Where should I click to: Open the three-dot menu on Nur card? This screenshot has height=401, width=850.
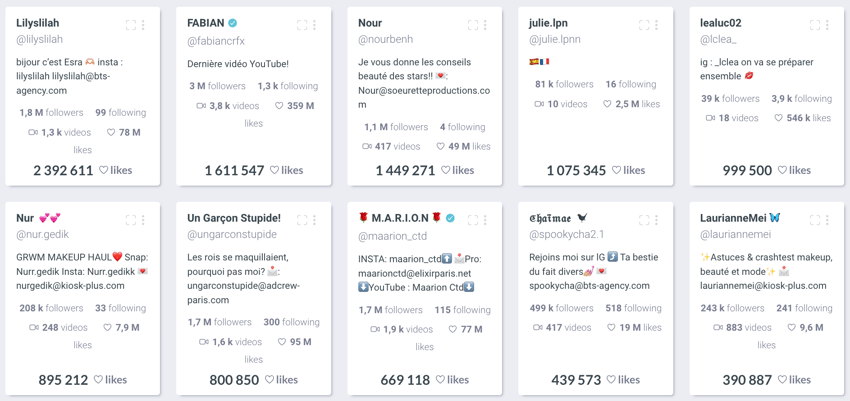pyautogui.click(x=143, y=220)
